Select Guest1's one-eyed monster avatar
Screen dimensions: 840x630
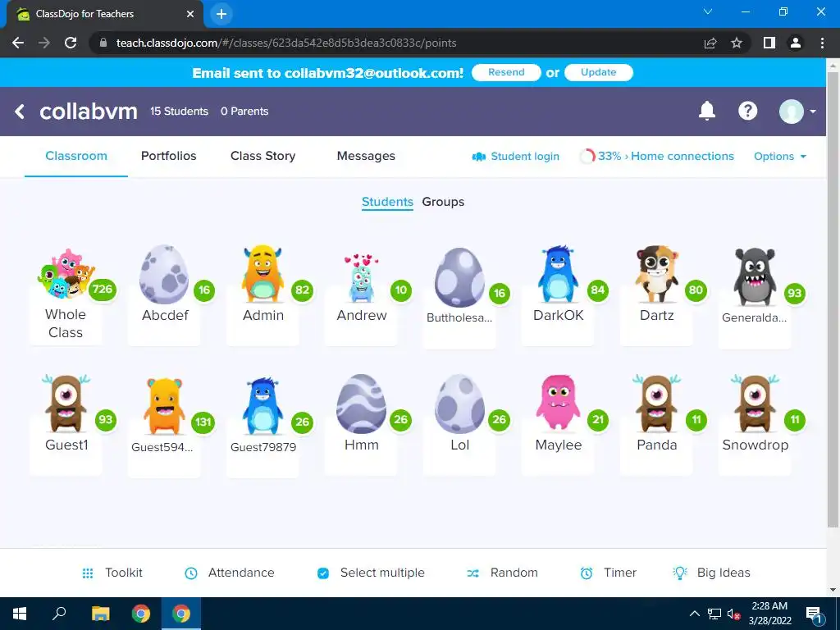tap(66, 404)
